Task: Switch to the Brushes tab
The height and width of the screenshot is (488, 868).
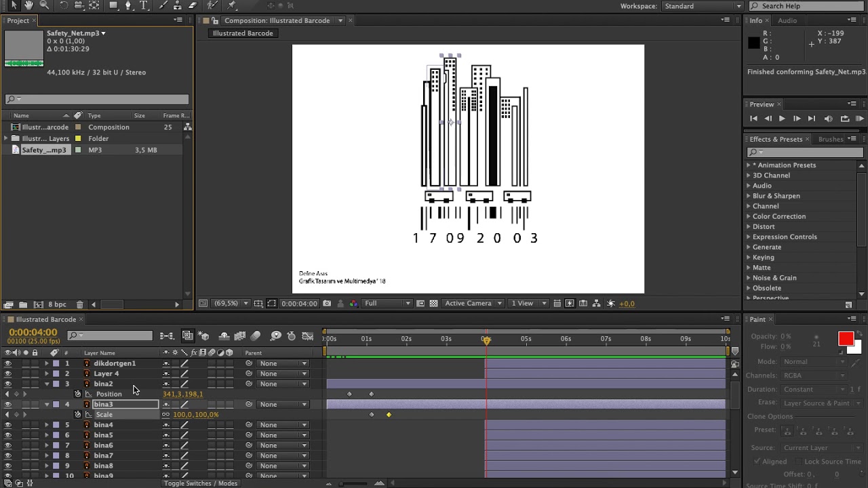Action: click(831, 139)
